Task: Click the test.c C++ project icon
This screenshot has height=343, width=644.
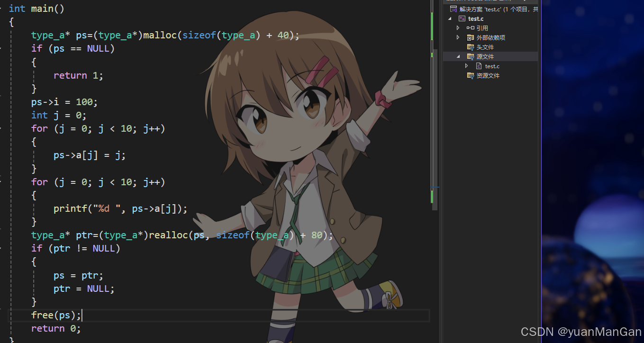Action: [x=462, y=18]
